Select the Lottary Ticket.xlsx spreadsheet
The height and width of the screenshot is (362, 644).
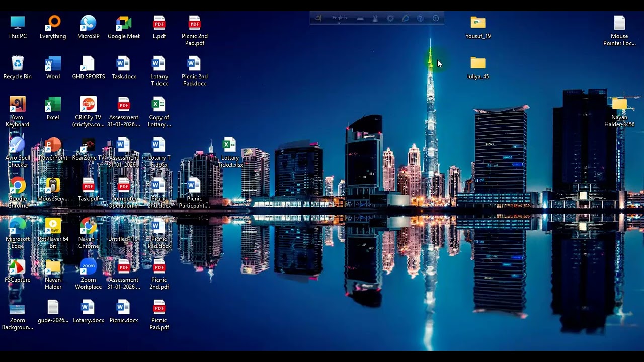230,153
